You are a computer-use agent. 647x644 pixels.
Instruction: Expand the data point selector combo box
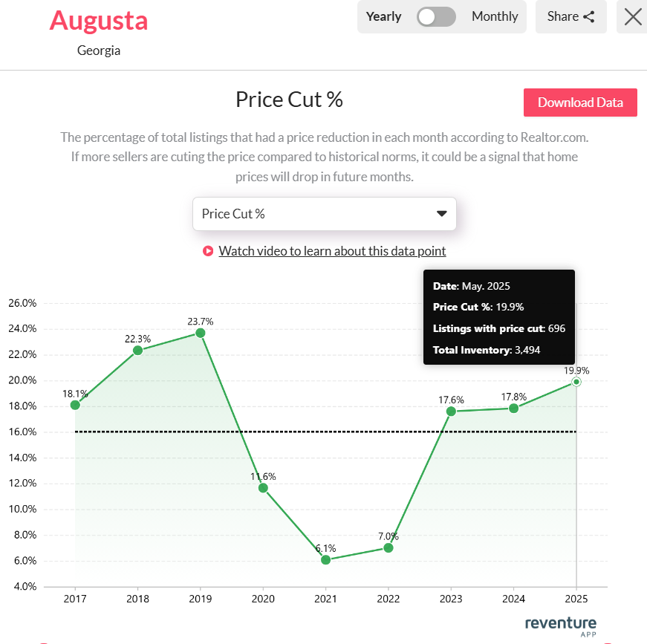(x=325, y=214)
